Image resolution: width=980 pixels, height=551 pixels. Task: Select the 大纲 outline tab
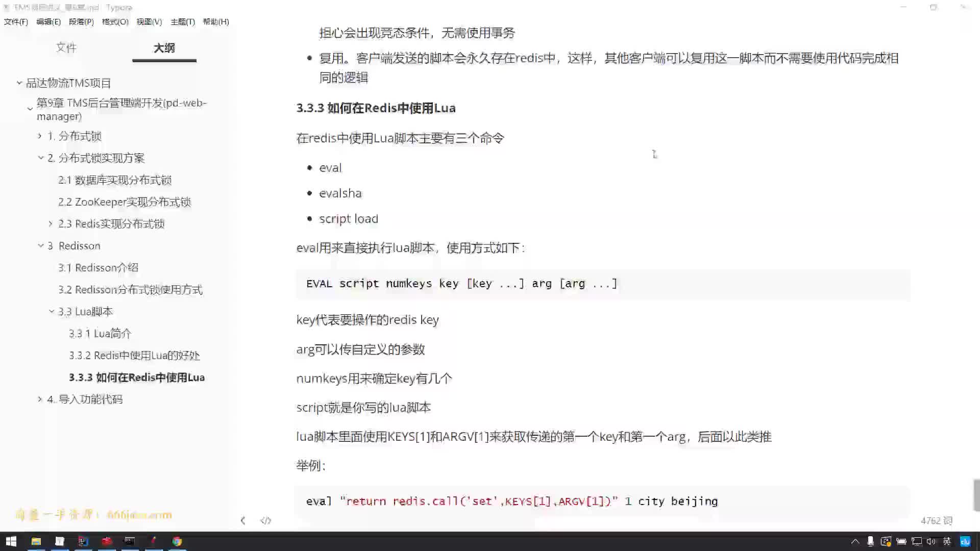[164, 48]
